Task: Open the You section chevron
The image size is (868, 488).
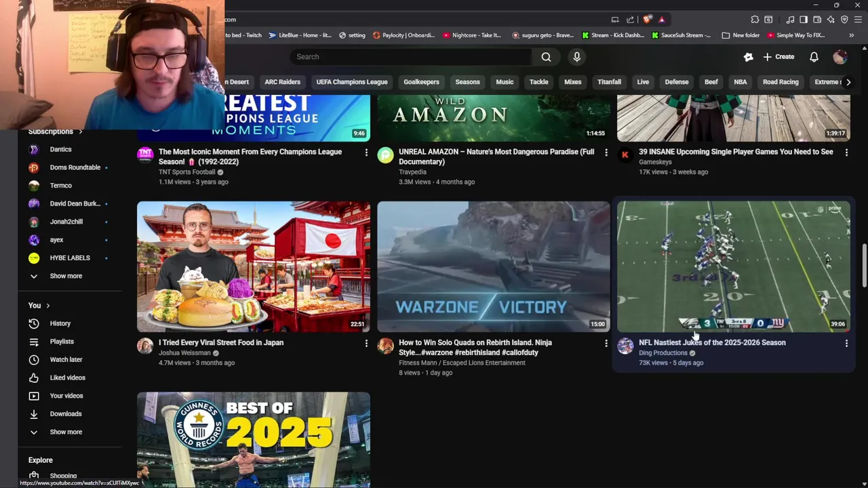Action: click(47, 306)
